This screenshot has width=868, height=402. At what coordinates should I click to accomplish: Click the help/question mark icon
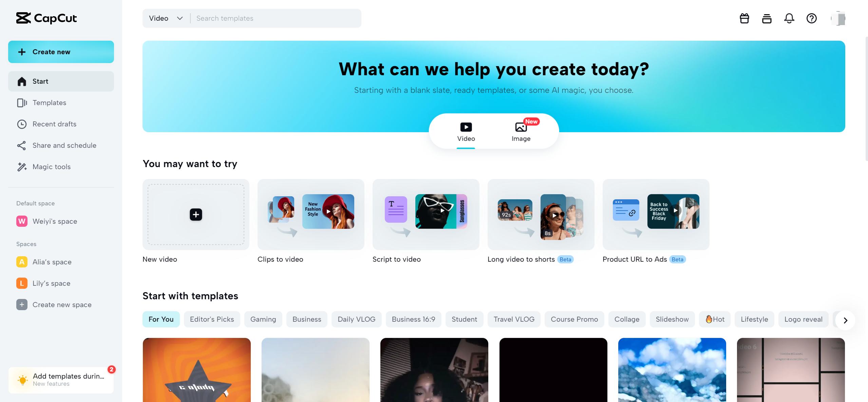[811, 18]
